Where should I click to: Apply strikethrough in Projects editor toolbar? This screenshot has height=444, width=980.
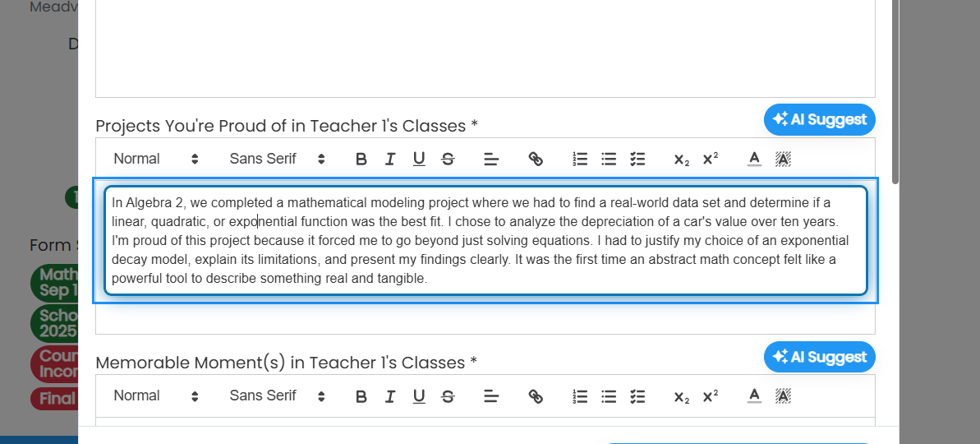pyautogui.click(x=448, y=159)
